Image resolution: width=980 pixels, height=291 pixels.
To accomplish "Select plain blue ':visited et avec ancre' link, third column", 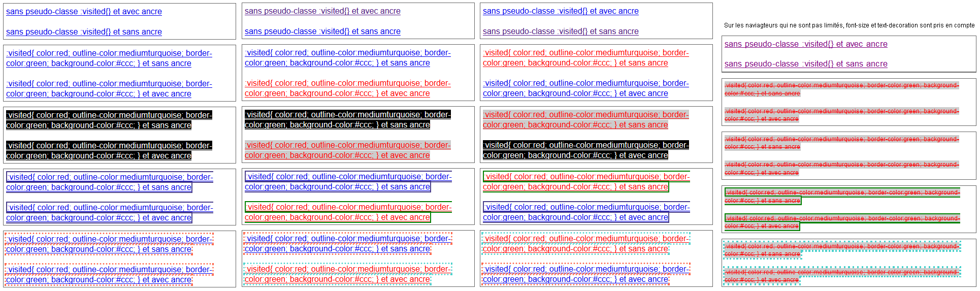I will (586, 88).
